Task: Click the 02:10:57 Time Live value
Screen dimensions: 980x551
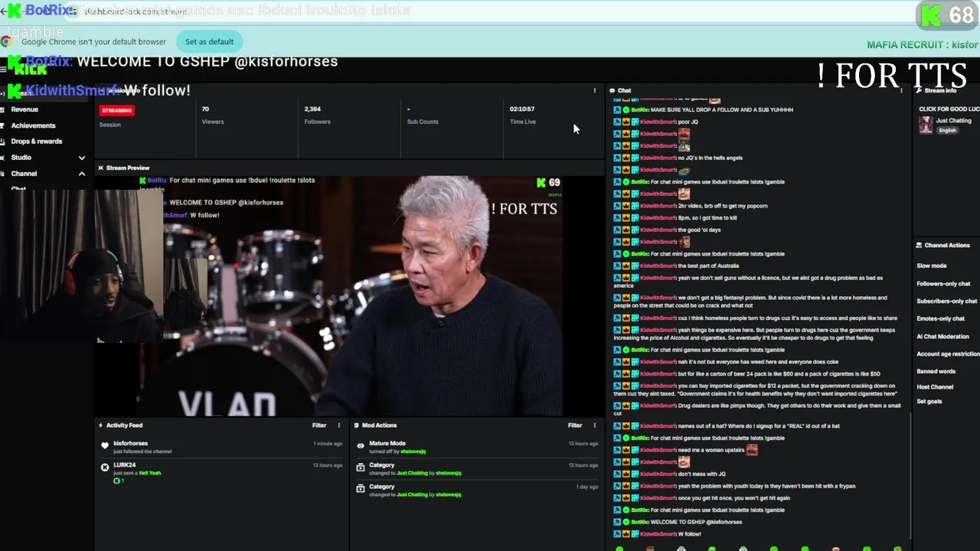Action: point(522,109)
